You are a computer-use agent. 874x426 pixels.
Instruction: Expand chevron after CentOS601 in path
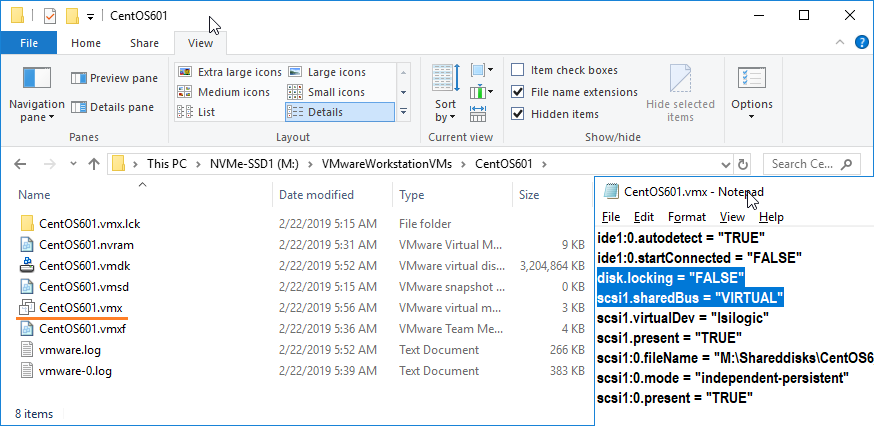(x=545, y=164)
